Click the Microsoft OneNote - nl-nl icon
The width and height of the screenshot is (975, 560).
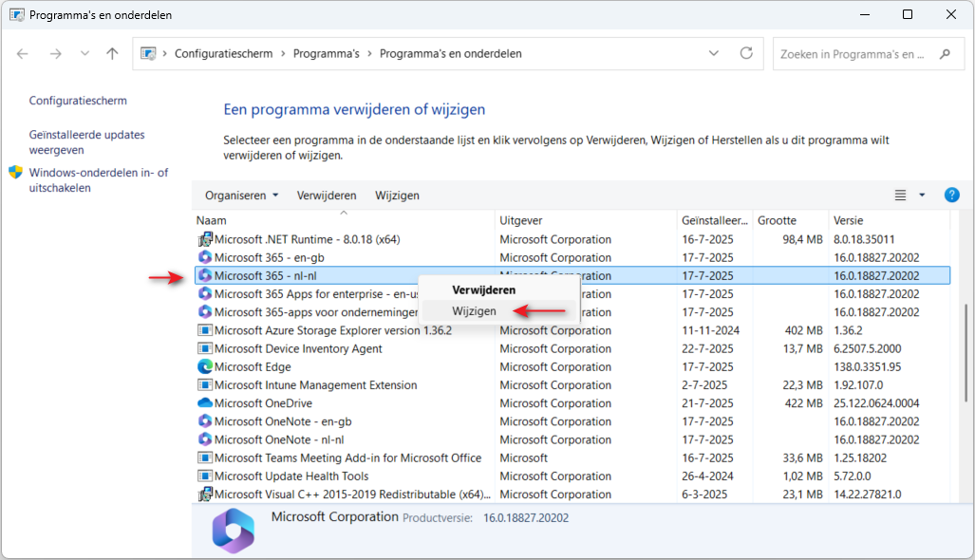point(204,439)
